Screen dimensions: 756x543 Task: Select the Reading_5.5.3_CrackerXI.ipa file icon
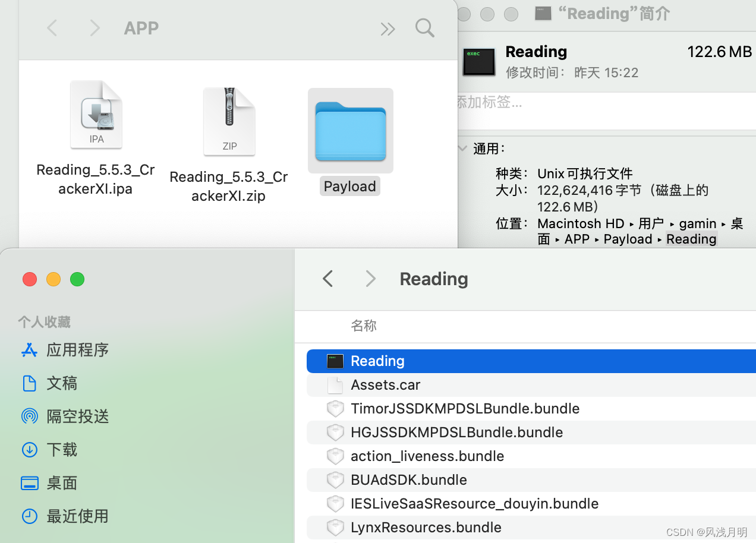point(96,115)
